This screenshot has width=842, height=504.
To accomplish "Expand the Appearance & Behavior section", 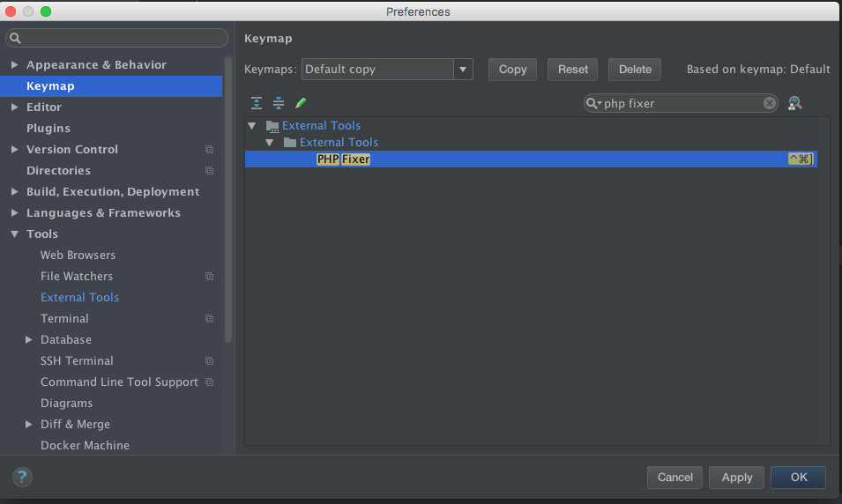I will coord(15,65).
